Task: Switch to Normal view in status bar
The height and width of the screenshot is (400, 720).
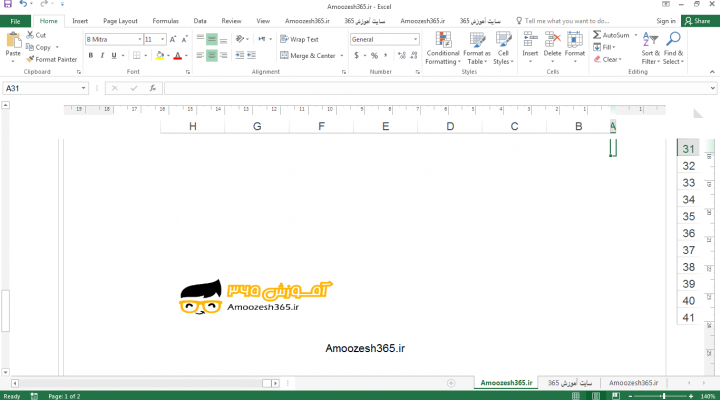Action: coord(576,396)
